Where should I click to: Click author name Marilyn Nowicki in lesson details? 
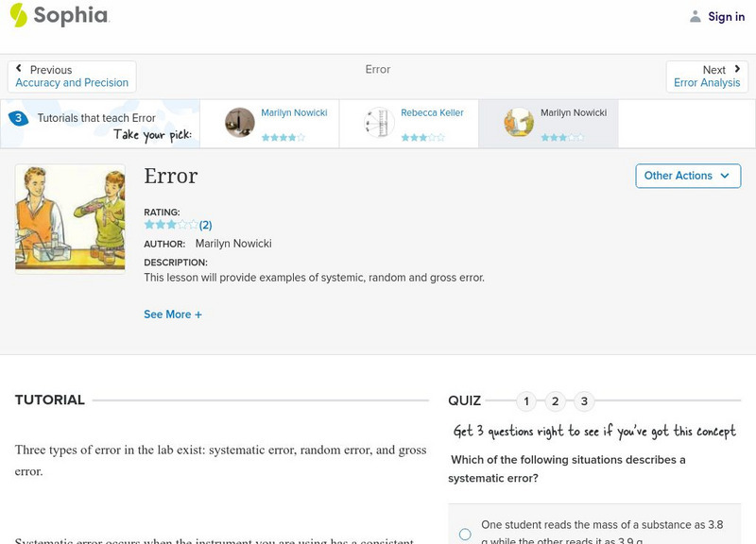233,244
